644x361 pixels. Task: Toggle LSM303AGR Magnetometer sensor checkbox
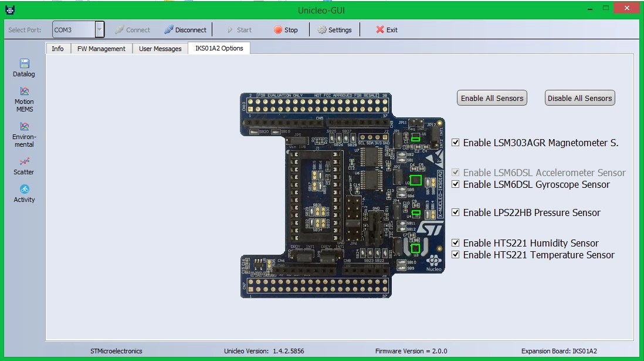(456, 143)
